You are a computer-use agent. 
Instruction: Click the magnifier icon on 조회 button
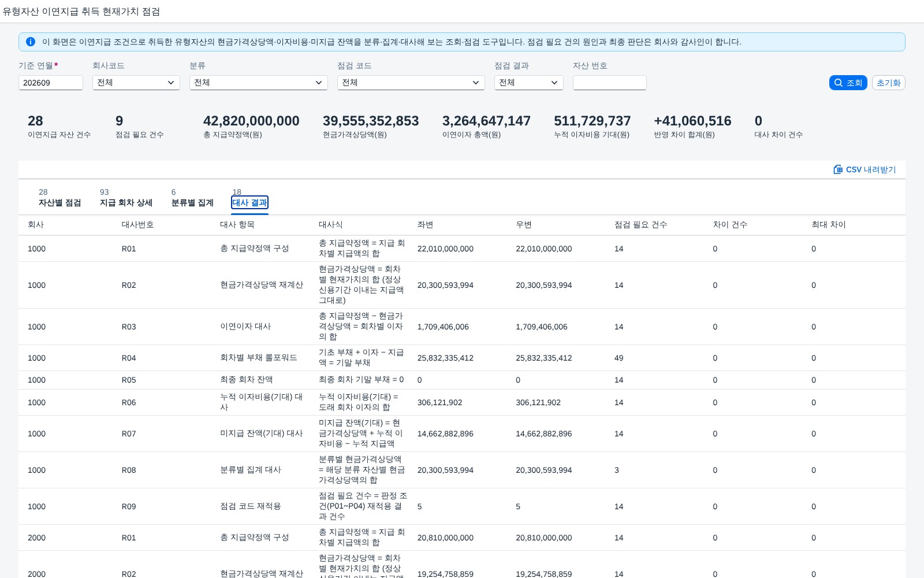click(839, 83)
